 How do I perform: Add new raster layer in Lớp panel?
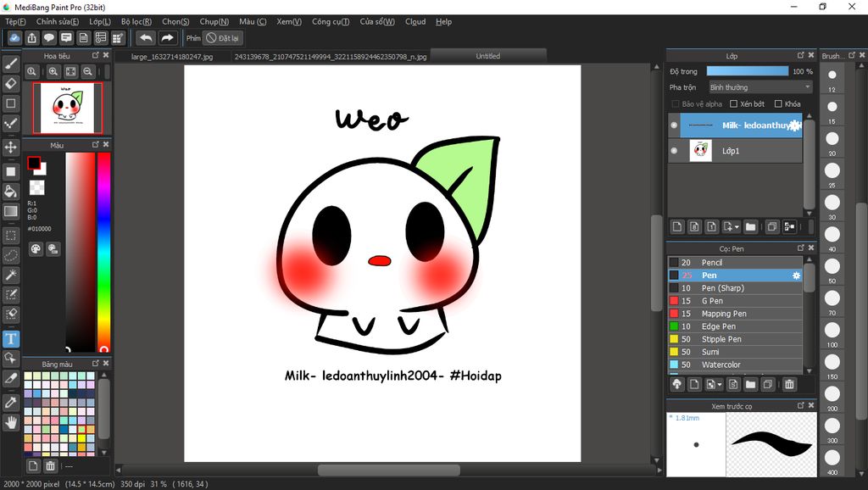pyautogui.click(x=677, y=226)
